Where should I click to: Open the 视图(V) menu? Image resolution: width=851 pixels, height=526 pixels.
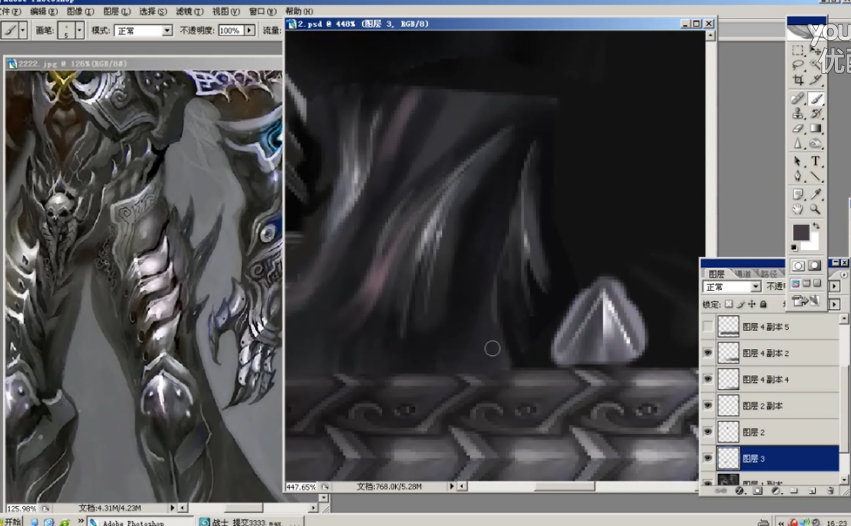pyautogui.click(x=226, y=11)
